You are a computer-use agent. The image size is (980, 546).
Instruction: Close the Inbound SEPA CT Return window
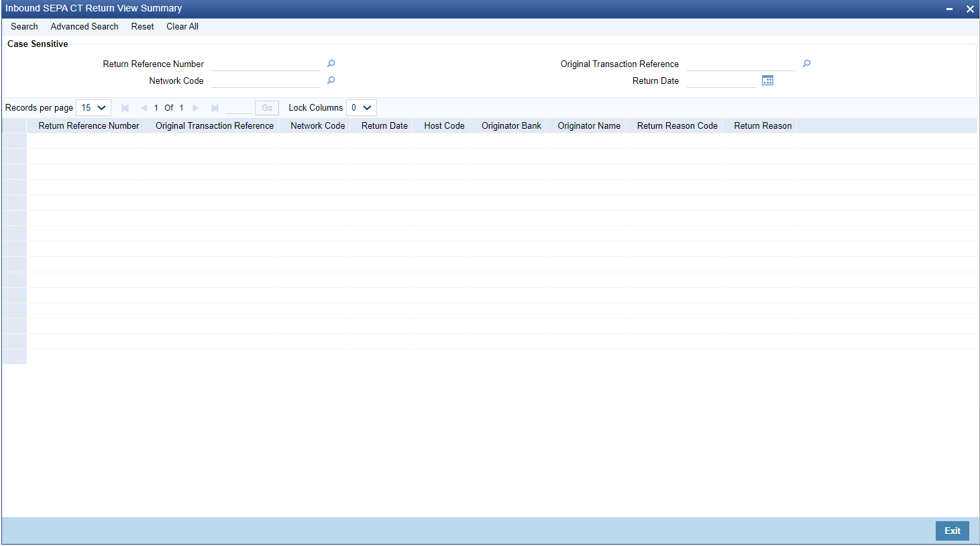pos(970,9)
